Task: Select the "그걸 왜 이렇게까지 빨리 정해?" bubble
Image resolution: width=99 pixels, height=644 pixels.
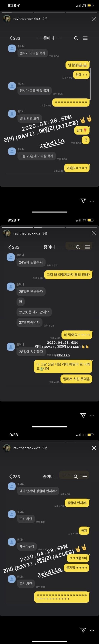Action: (68, 275)
